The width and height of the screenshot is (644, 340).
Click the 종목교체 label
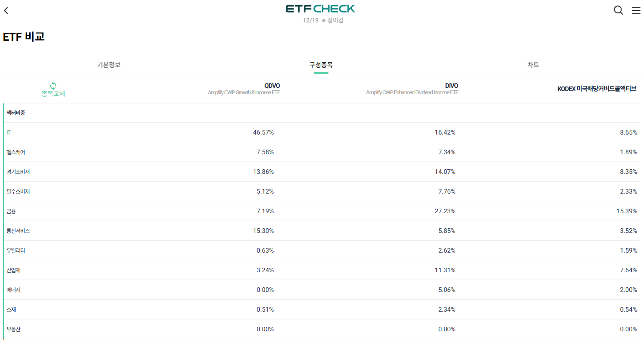point(53,94)
